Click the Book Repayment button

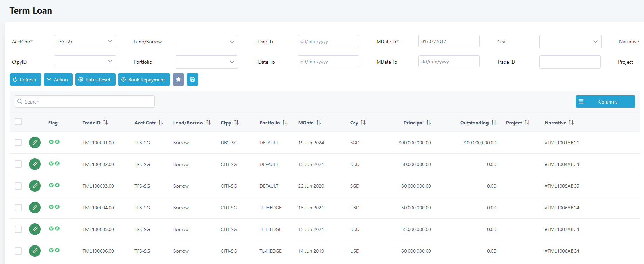[144, 80]
